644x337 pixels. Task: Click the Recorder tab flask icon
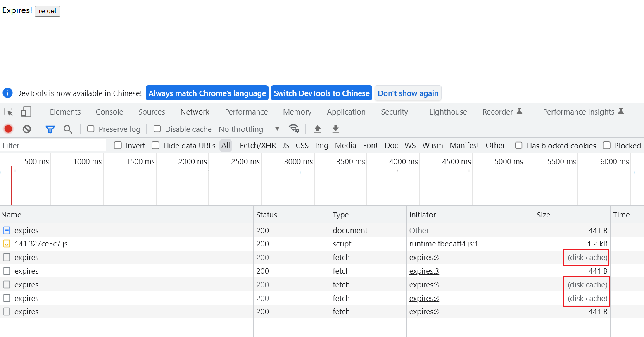point(520,111)
